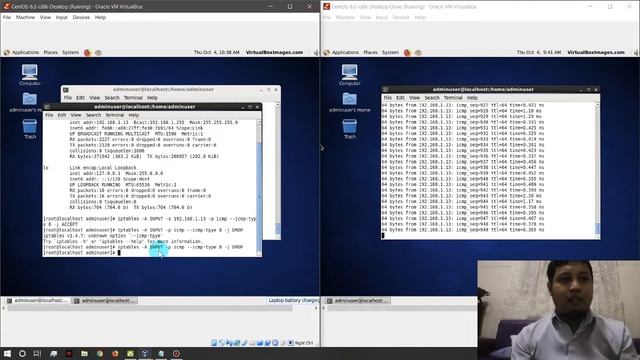Open Edit menu in front left terminal
Image resolution: width=640 pixels, height=360 pixels.
[x=62, y=115]
